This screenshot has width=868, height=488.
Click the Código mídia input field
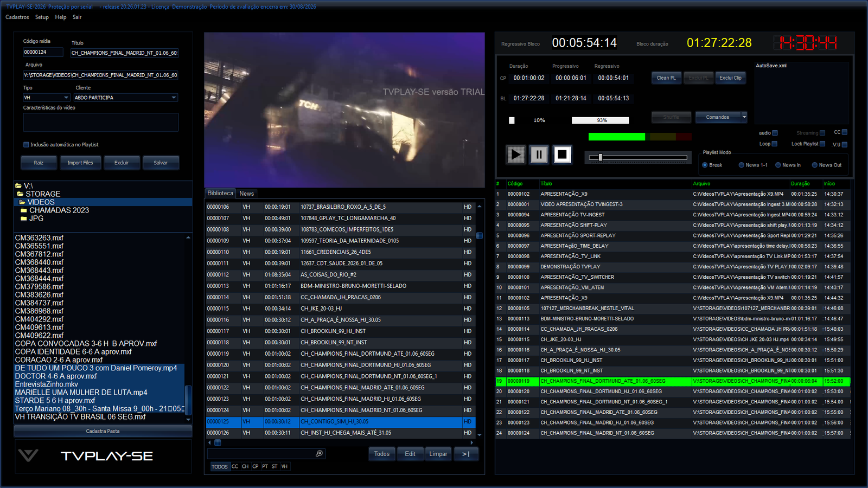click(x=43, y=52)
